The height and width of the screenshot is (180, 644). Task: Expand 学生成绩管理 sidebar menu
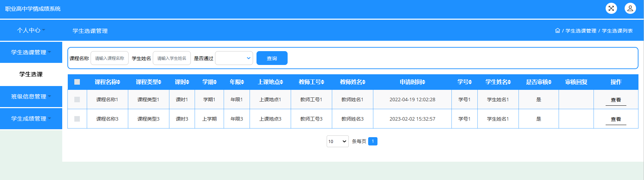(31, 119)
